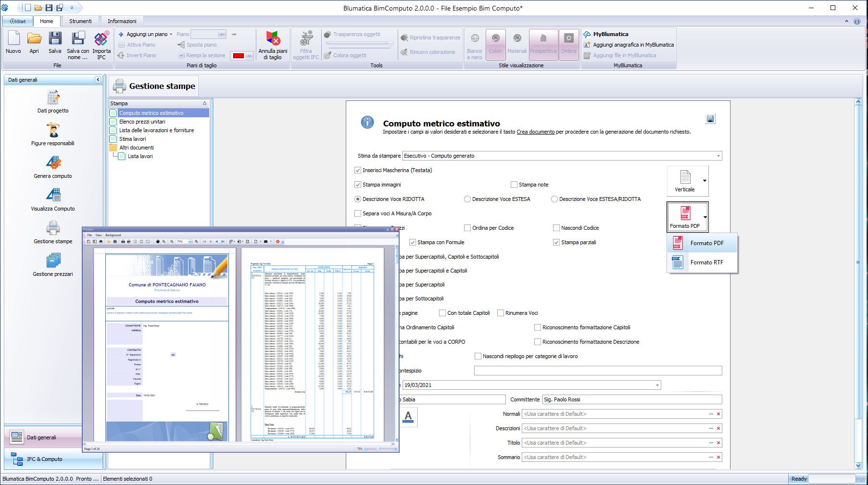Screen dimensions: 868x485
Task: Open Gestione prezzari
Action: 53,265
